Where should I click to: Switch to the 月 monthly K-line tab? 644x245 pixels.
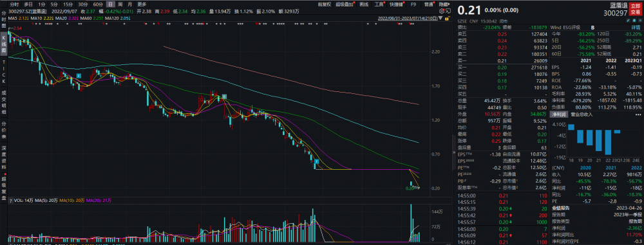130,4
